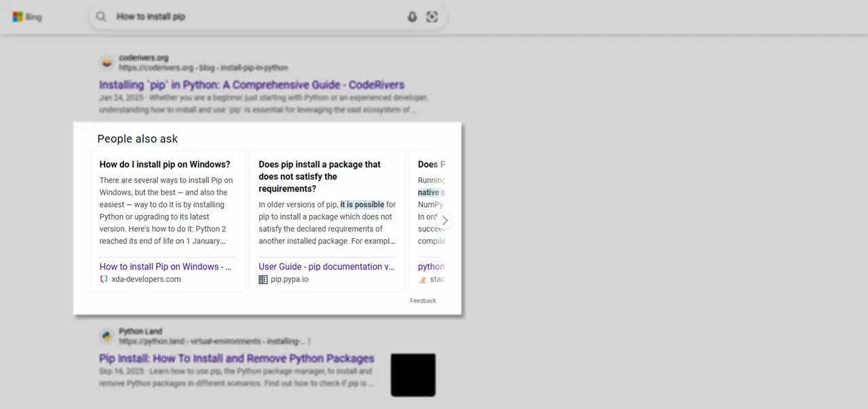This screenshot has width=868, height=409.
Task: Click the "People also ask" heading
Action: (x=138, y=138)
